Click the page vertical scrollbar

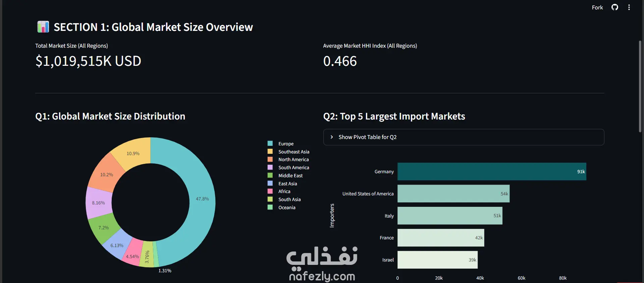coord(640,87)
